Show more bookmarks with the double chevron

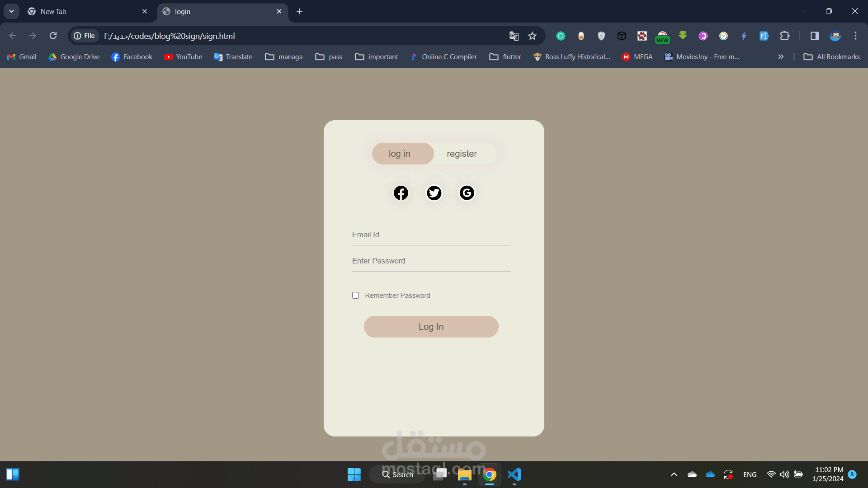[x=781, y=57]
